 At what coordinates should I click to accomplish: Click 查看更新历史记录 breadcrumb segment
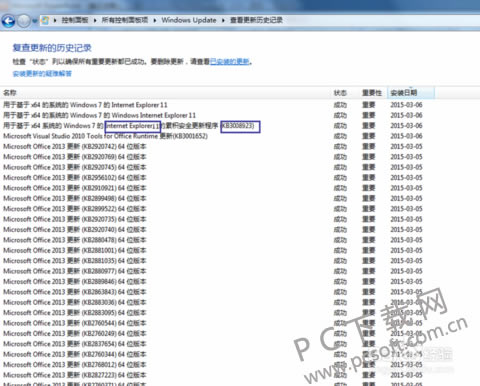point(256,20)
